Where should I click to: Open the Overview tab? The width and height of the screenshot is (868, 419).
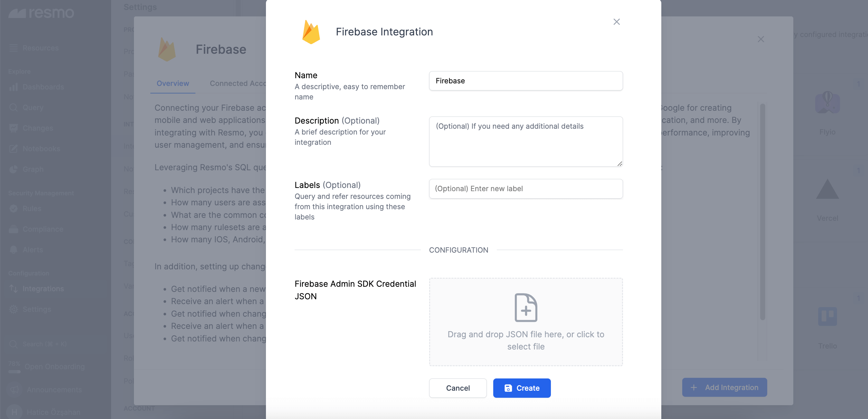click(x=173, y=84)
